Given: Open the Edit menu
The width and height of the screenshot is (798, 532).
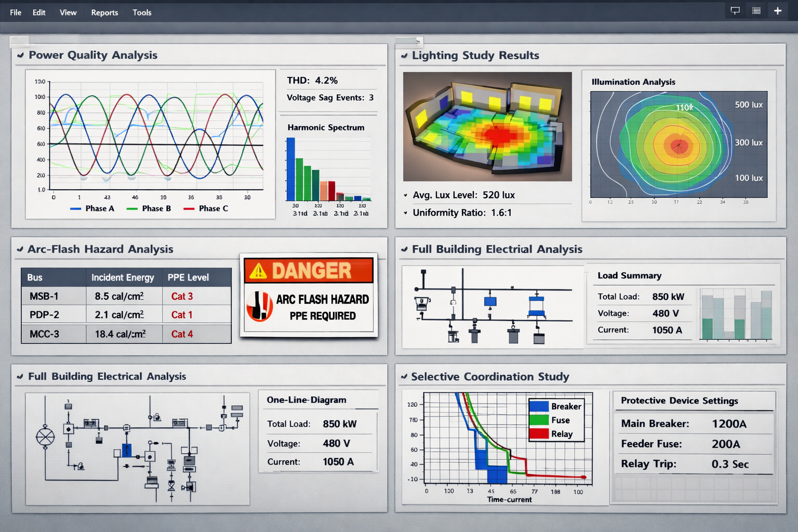Looking at the screenshot, I should coord(39,12).
